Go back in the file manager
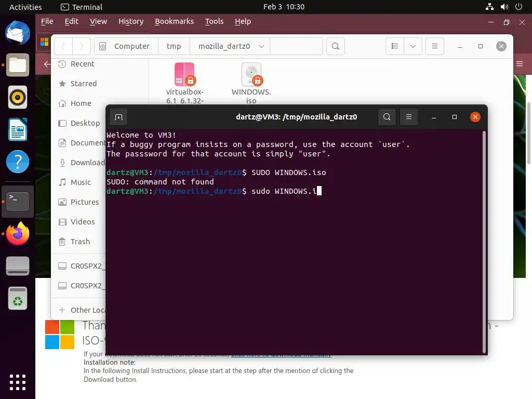Screen dimensions: 532x399 point(63,46)
